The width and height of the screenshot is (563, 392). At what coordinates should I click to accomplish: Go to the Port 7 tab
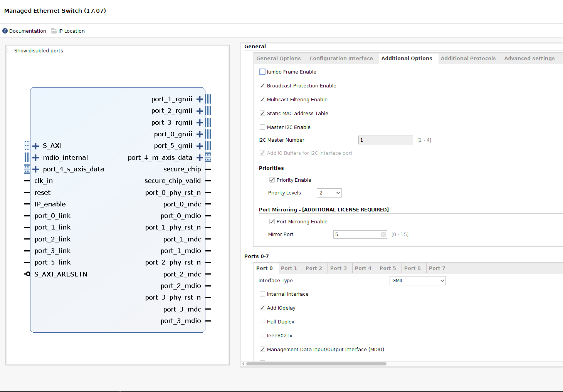(x=437, y=268)
